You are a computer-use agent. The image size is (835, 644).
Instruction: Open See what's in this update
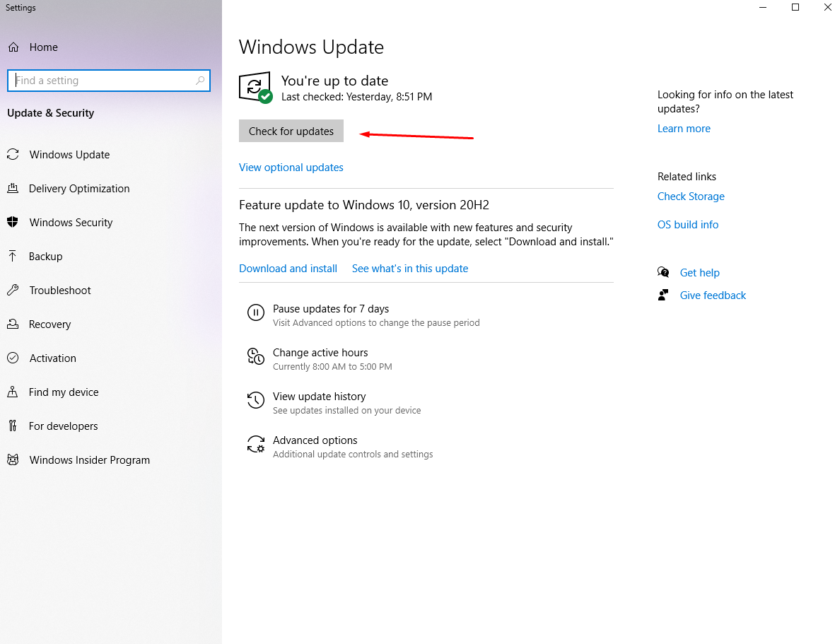tap(410, 269)
